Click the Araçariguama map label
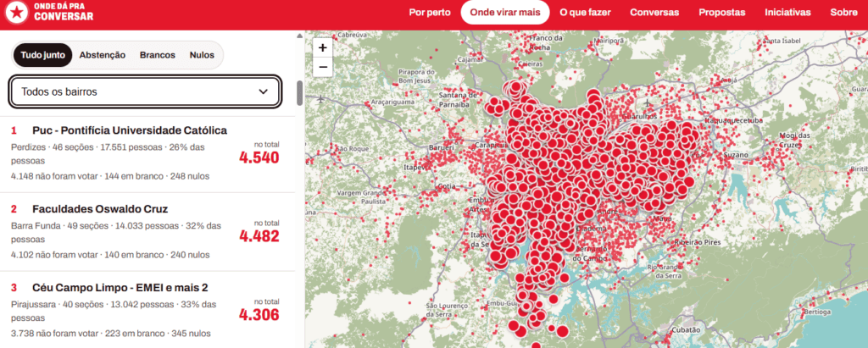This screenshot has width=868, height=348. coord(392,102)
